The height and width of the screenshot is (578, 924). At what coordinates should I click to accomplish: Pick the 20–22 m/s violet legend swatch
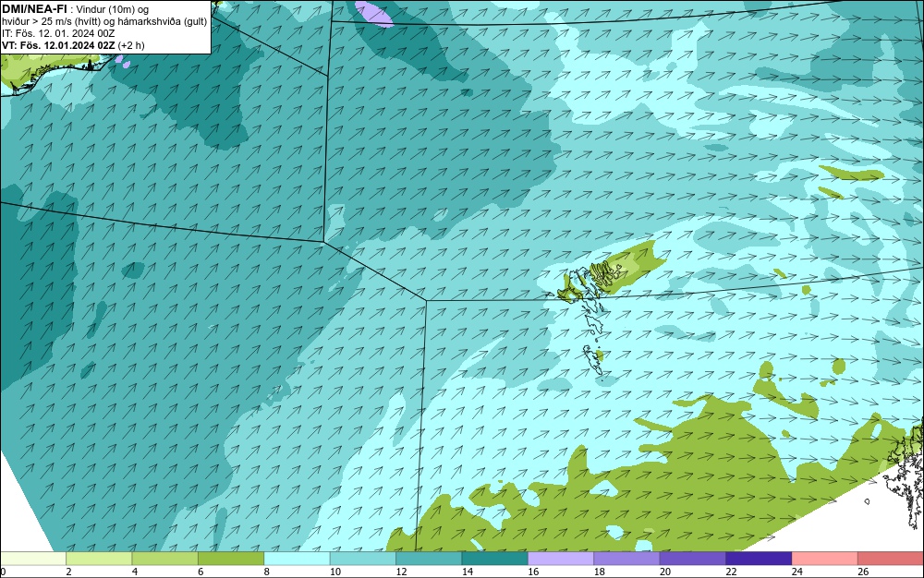pos(693,559)
